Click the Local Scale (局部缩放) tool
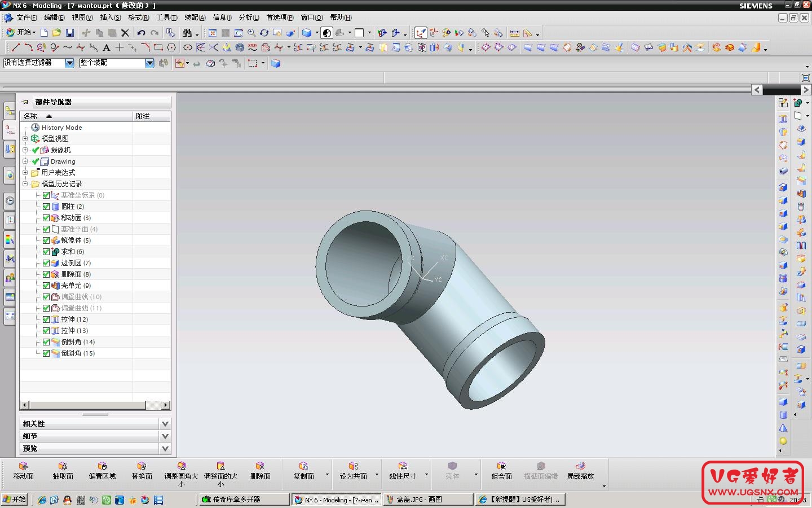Image resolution: width=812 pixels, height=508 pixels. tap(580, 471)
